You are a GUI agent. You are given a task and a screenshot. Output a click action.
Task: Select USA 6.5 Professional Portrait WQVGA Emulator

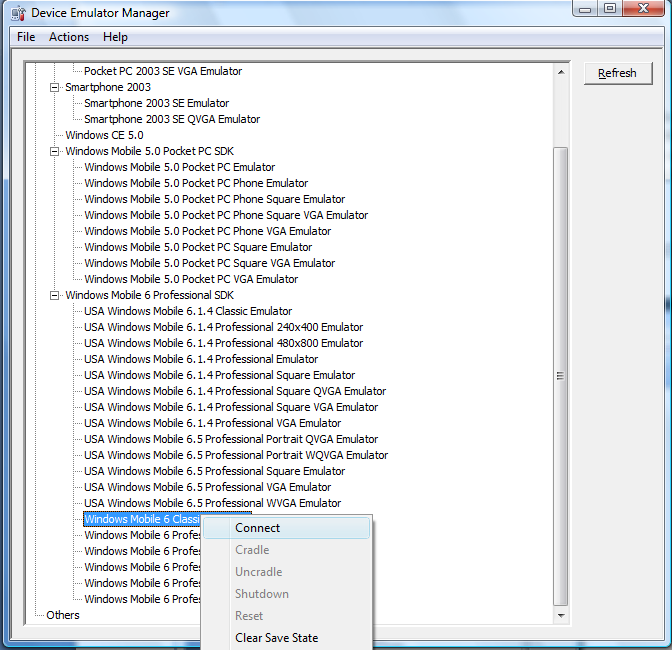coord(236,455)
